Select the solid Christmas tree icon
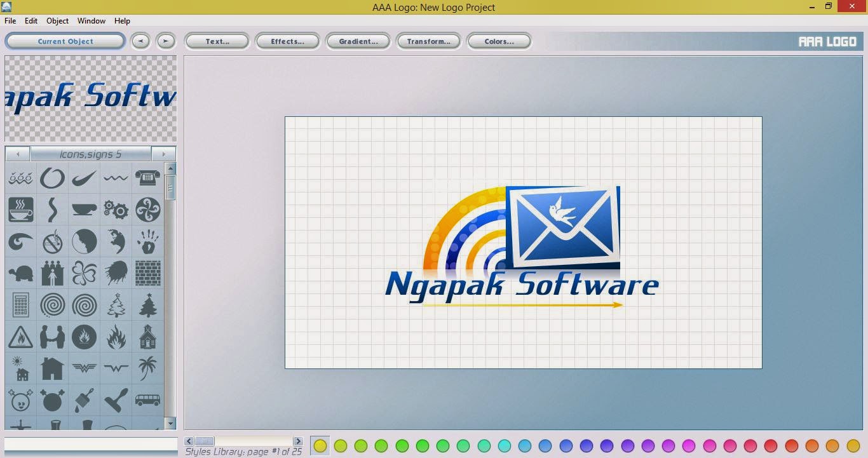 pos(147,305)
